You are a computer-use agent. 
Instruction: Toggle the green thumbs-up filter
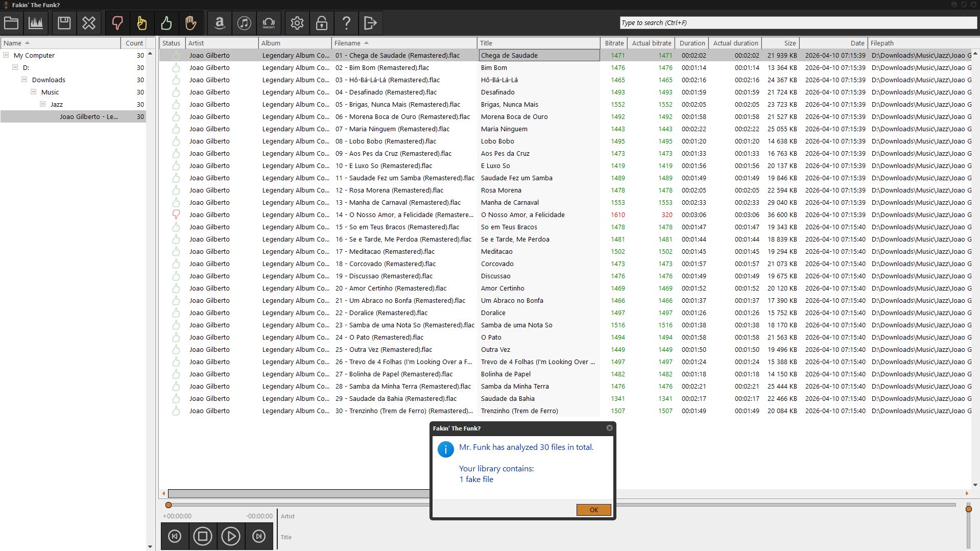[166, 23]
